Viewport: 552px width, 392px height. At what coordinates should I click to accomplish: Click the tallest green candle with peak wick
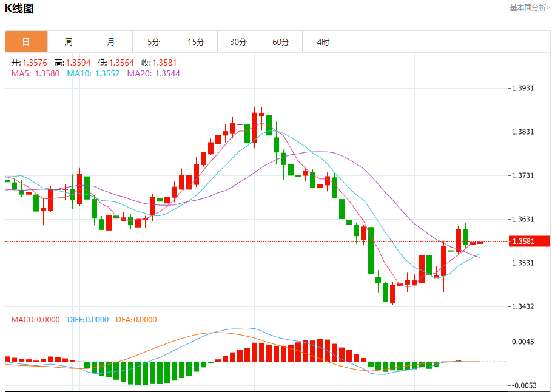pyautogui.click(x=269, y=111)
